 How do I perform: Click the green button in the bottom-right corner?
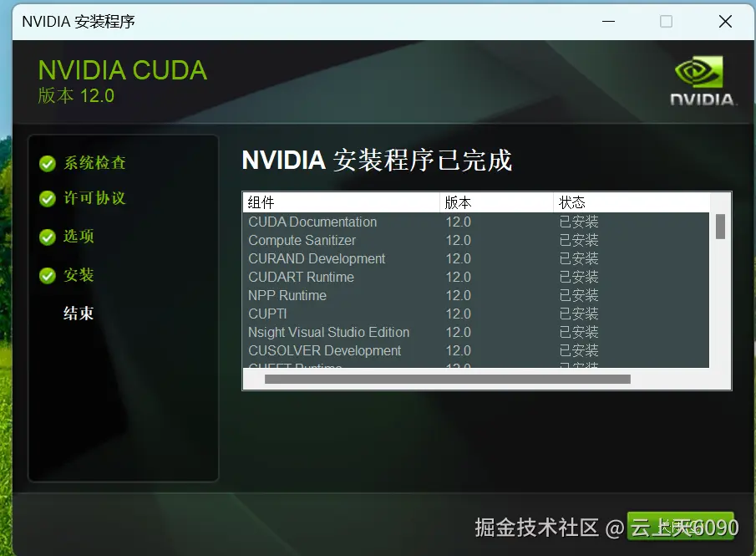tap(680, 526)
